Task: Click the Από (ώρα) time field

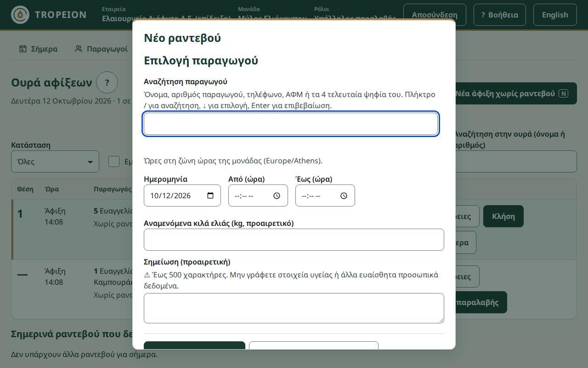Action: (x=258, y=195)
